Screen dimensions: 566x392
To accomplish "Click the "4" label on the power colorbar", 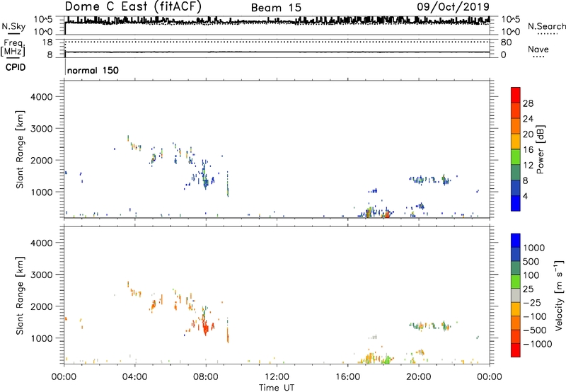I will coord(525,196).
